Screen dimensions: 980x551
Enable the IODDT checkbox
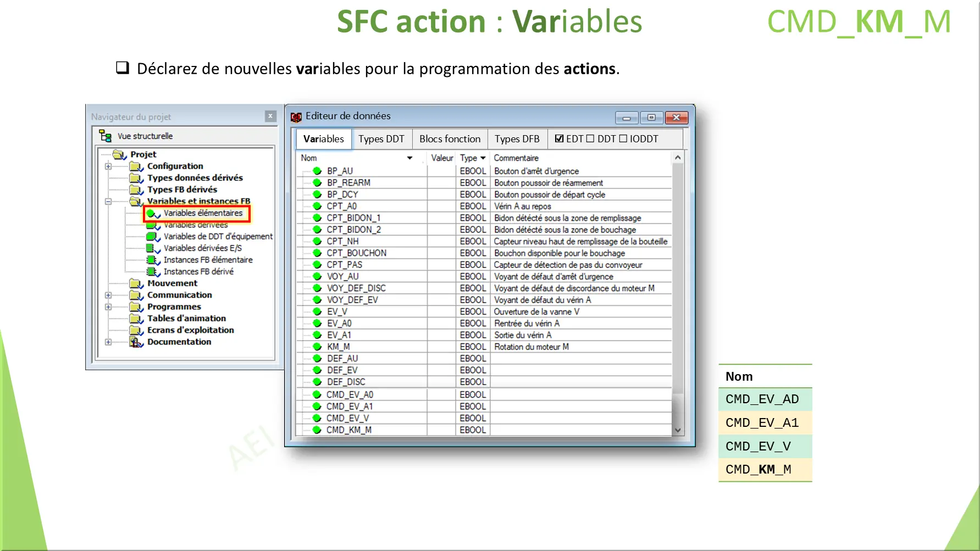click(623, 138)
